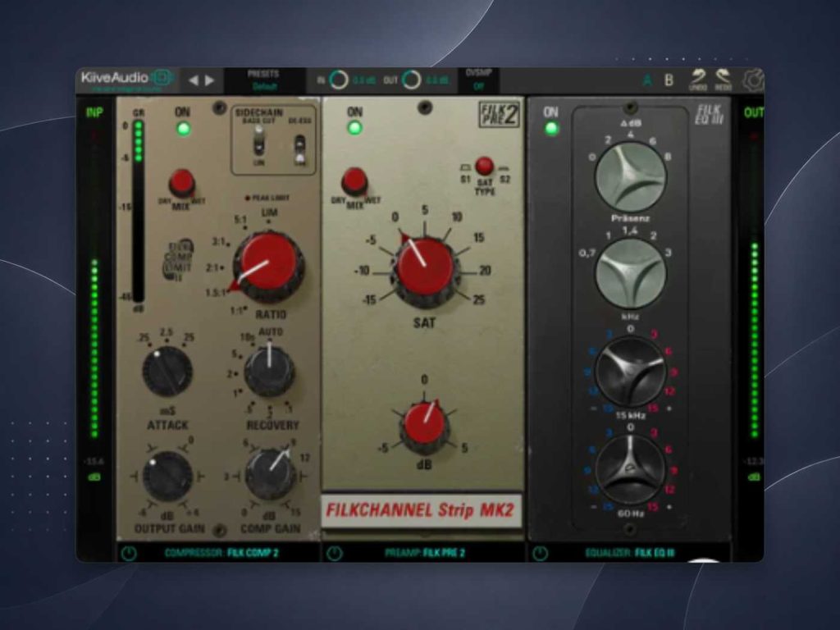Adjust the OUT gain knob in header
This screenshot has height=630, width=840.
(x=411, y=80)
